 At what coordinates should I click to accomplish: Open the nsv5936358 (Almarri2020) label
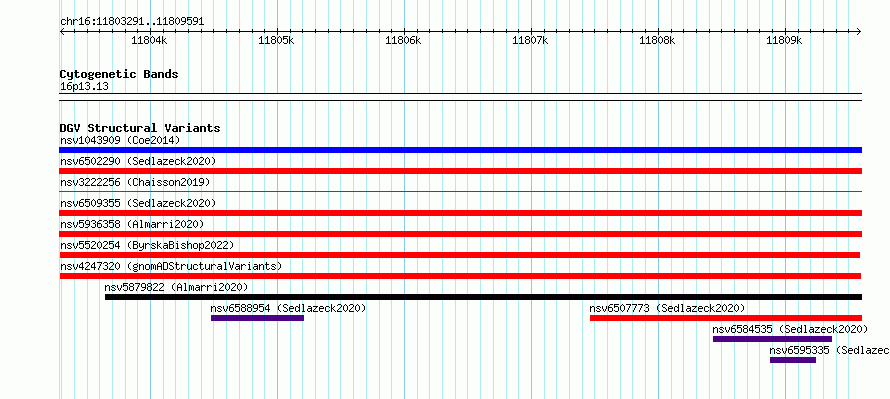(132, 224)
